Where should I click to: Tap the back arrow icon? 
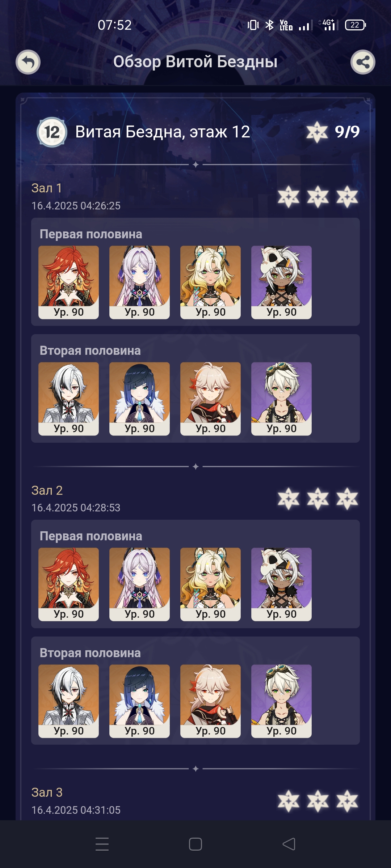pyautogui.click(x=28, y=62)
